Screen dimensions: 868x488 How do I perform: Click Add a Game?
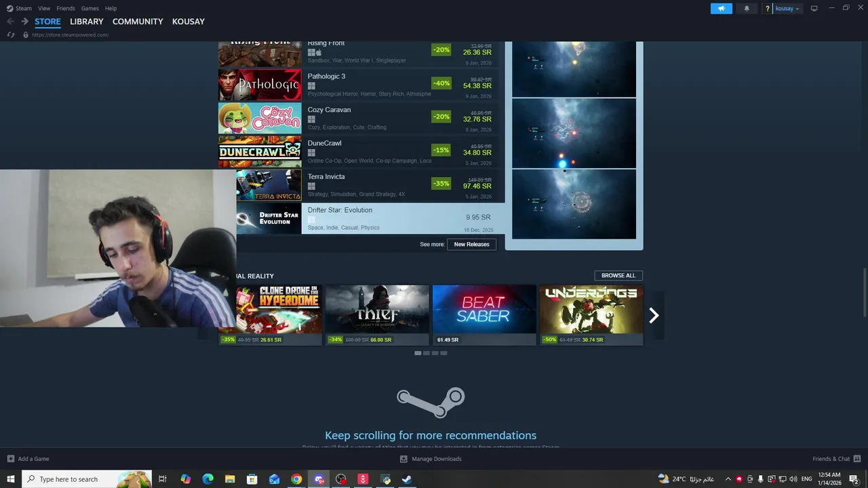pyautogui.click(x=28, y=459)
